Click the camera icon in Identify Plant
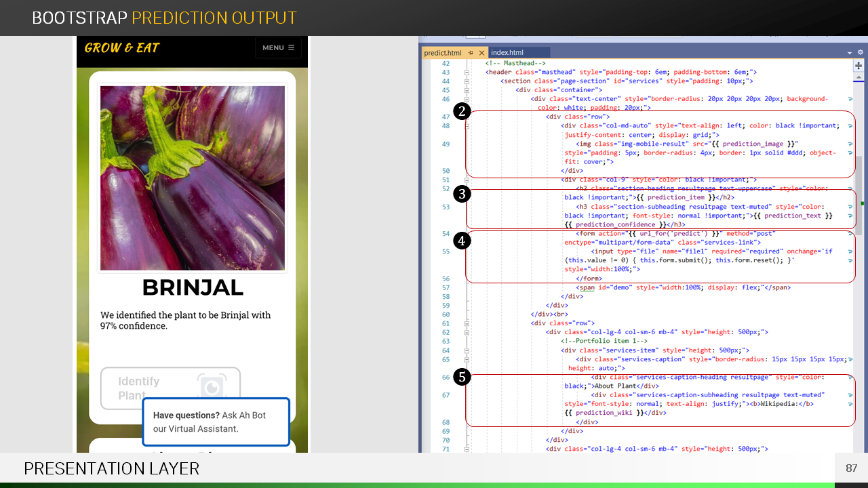This screenshot has height=488, width=868. [212, 387]
